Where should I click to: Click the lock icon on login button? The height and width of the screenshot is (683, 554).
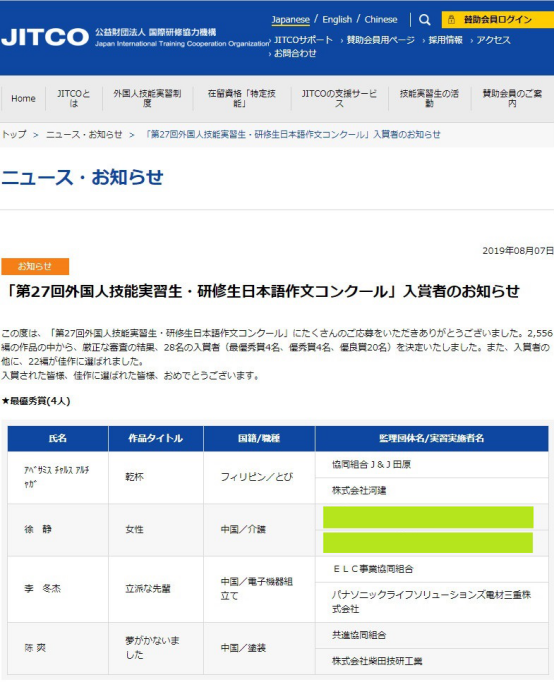tap(451, 20)
